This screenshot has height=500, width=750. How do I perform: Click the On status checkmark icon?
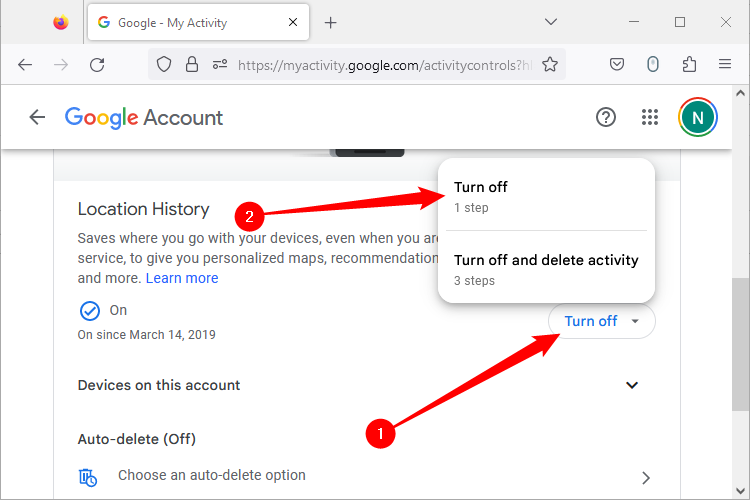click(89, 311)
